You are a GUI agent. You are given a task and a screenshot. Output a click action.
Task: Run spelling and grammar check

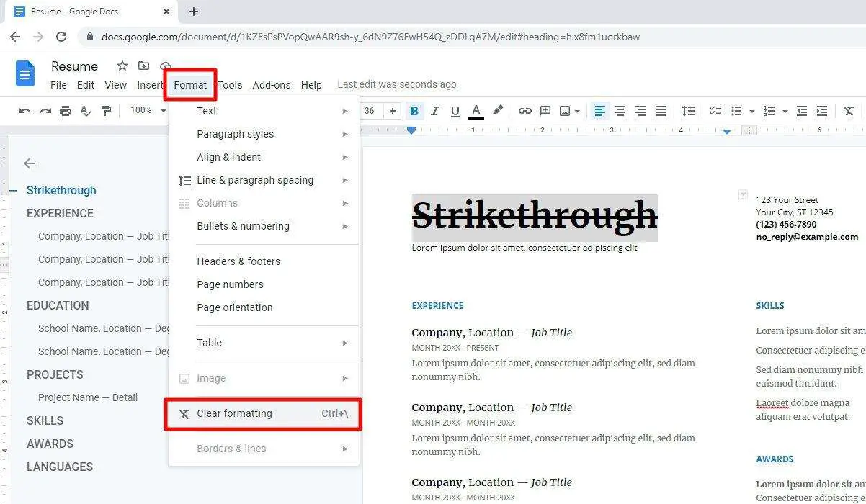pyautogui.click(x=86, y=111)
